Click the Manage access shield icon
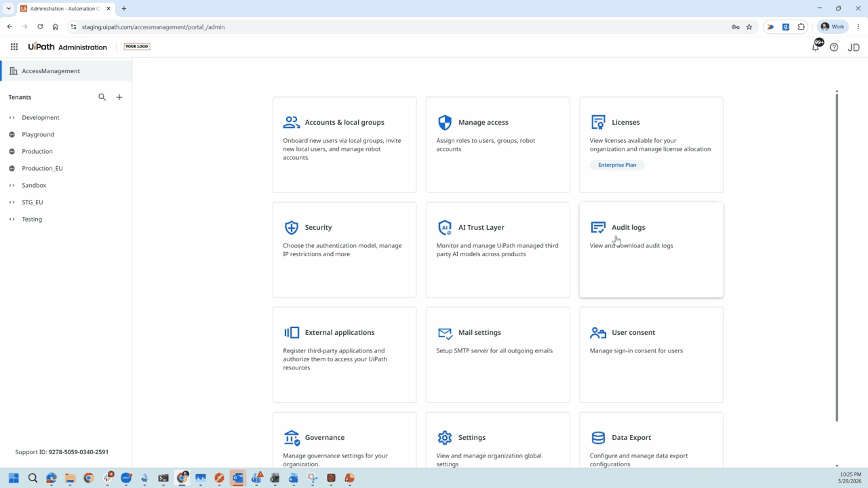This screenshot has width=868, height=488. [x=445, y=122]
